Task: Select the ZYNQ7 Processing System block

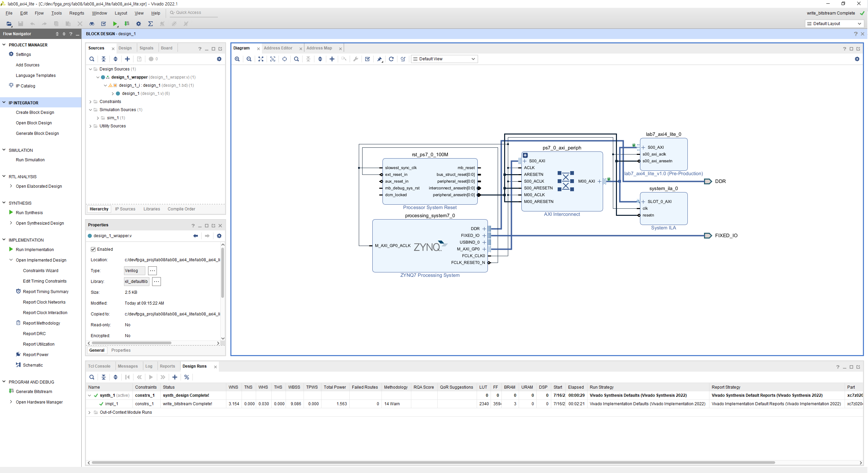Action: [430, 246]
